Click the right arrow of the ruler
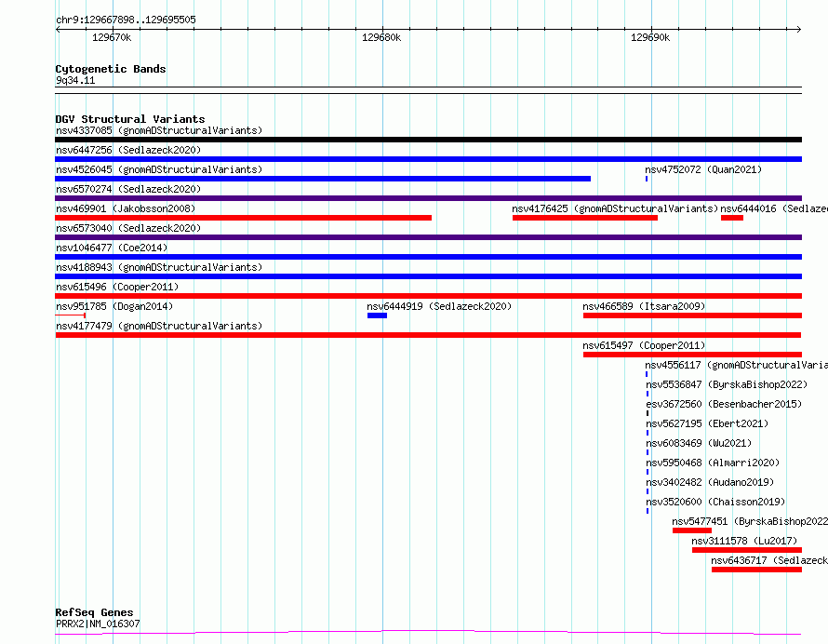 tap(799, 30)
